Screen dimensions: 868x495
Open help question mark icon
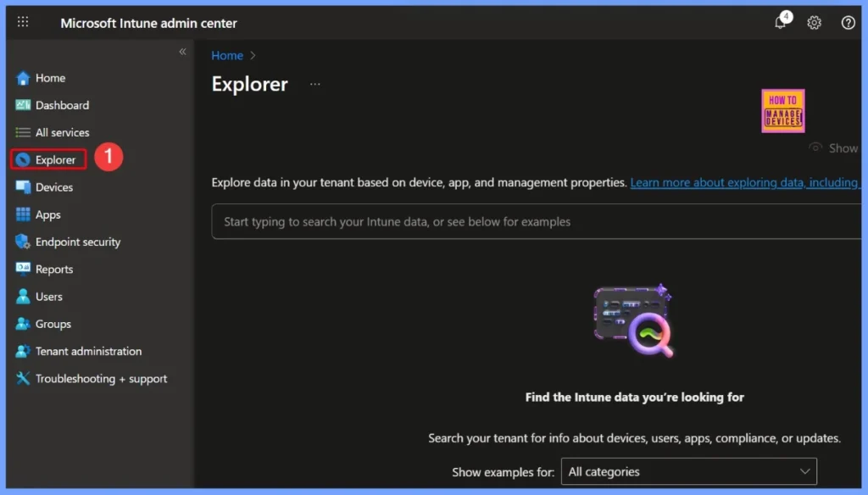(848, 23)
